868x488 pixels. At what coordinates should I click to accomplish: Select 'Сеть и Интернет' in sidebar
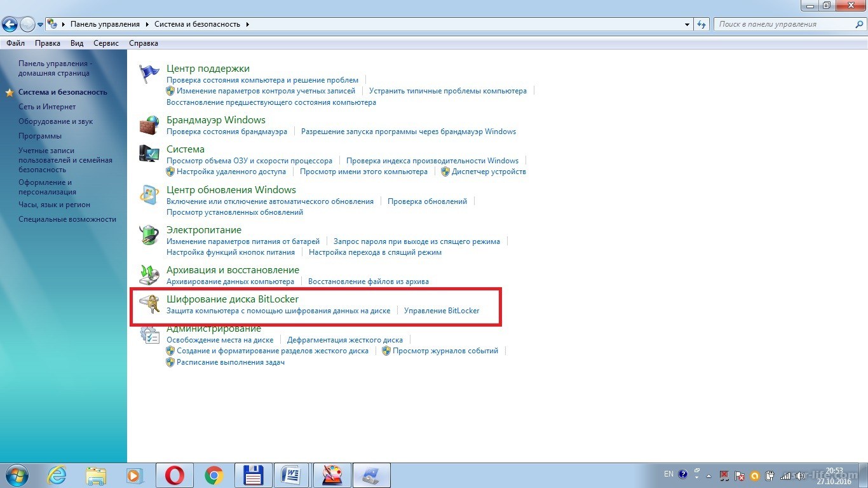(x=47, y=107)
